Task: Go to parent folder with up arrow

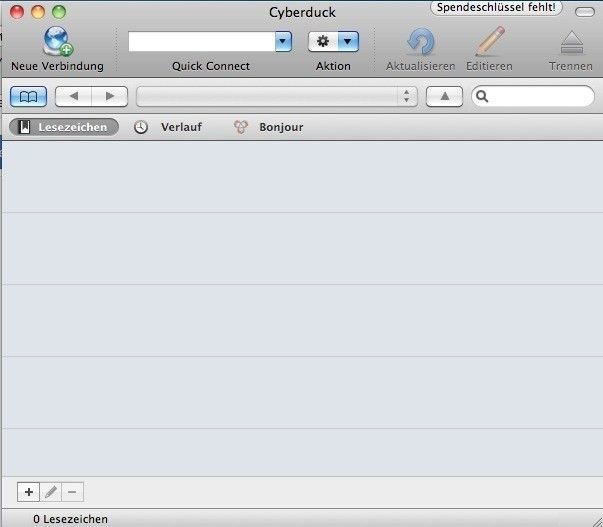Action: click(x=445, y=96)
